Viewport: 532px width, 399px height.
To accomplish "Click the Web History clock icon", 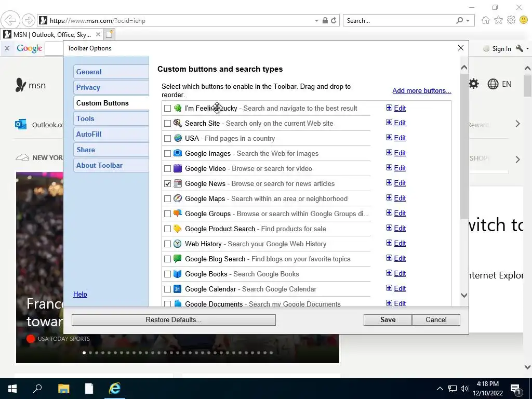I will [x=178, y=244].
